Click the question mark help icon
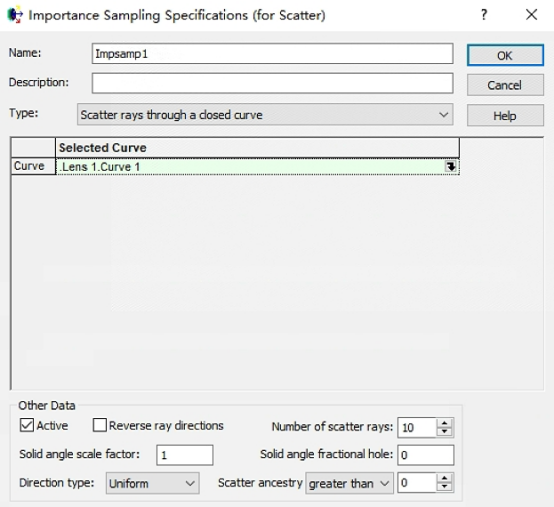The width and height of the screenshot is (554, 507). [x=484, y=15]
